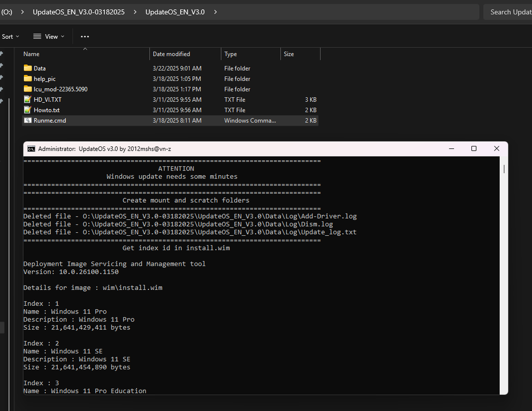The width and height of the screenshot is (532, 411).
Task: Sort by the Size column header
Action: [x=289, y=54]
